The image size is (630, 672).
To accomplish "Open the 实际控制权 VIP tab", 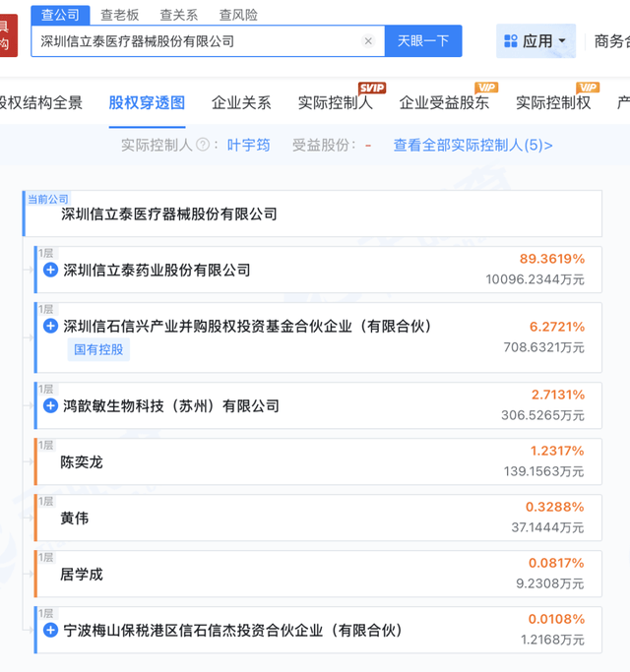I will coord(553,103).
